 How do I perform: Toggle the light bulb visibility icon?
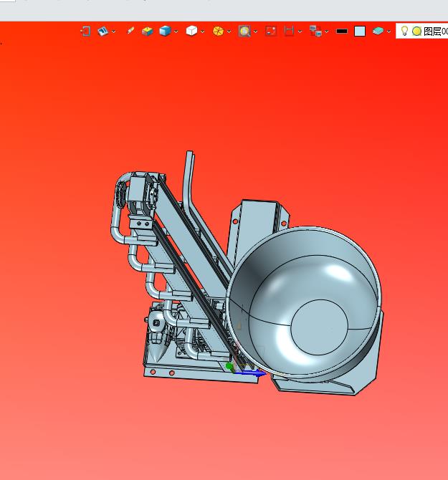click(x=404, y=31)
